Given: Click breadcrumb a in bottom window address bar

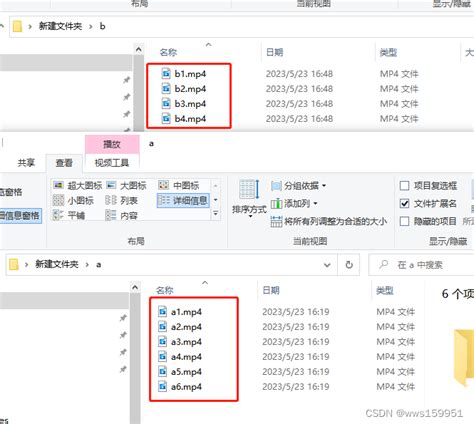Looking at the screenshot, I should [x=99, y=265].
